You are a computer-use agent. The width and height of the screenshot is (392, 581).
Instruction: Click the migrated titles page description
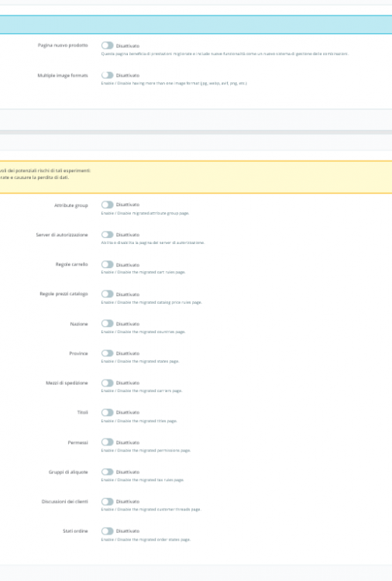point(139,421)
